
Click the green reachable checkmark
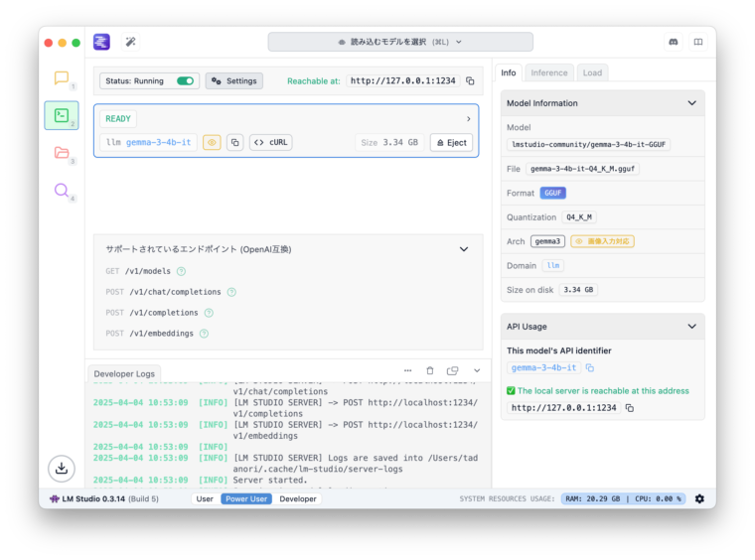(511, 390)
